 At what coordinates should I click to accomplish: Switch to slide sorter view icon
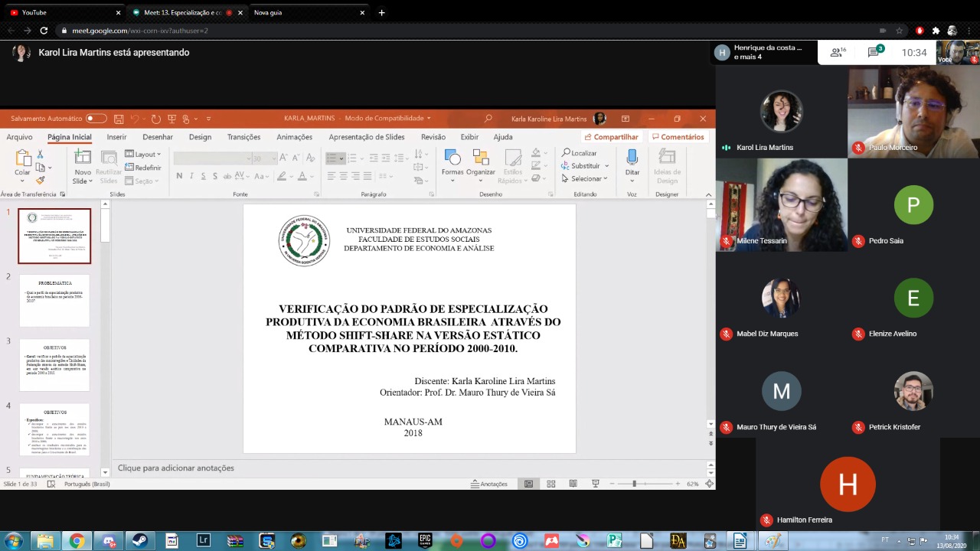pos(550,484)
